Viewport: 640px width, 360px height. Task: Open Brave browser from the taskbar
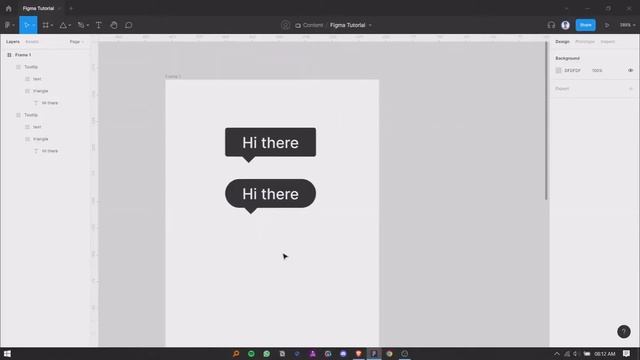point(358,353)
